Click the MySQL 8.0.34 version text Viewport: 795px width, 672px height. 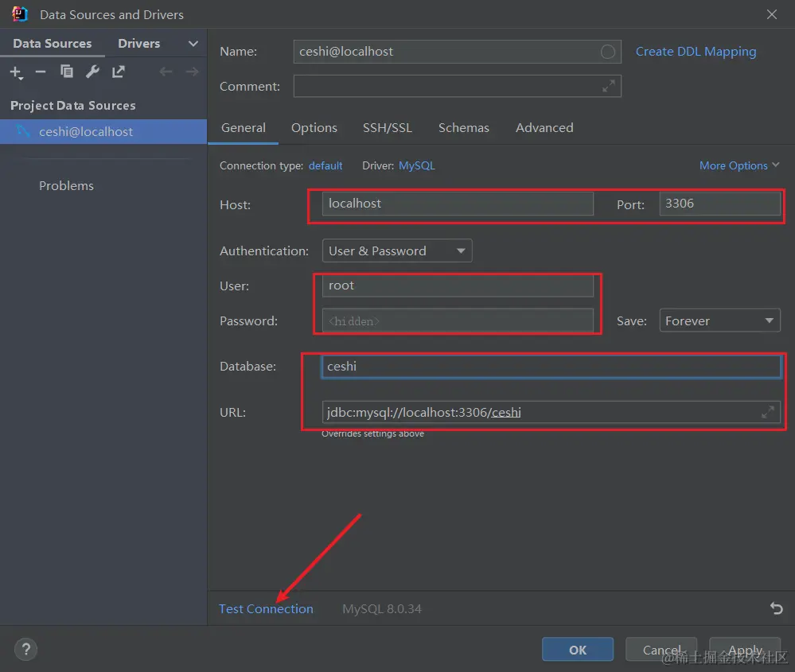click(382, 608)
